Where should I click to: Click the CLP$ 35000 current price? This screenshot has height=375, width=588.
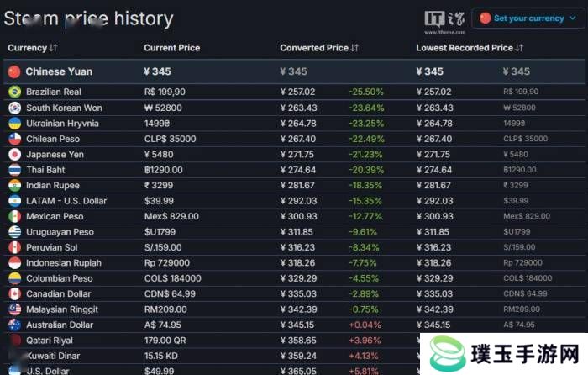click(171, 139)
